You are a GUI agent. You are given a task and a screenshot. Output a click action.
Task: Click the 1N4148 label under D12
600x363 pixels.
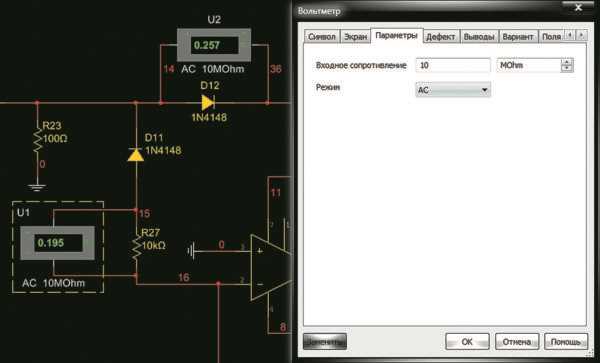[209, 117]
